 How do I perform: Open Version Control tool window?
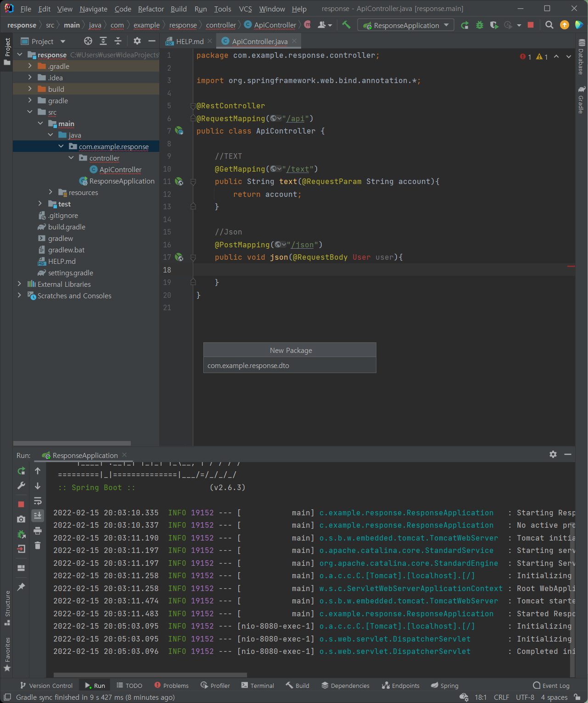46,686
